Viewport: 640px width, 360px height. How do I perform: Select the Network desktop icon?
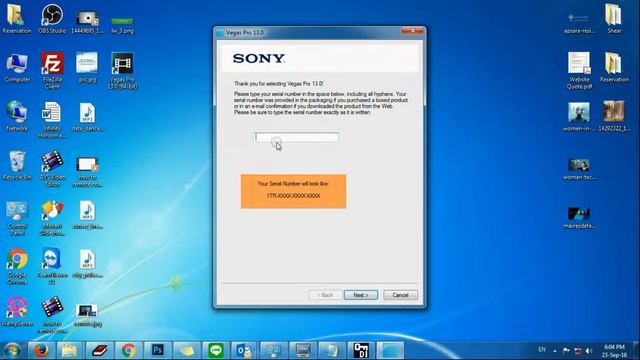point(17,116)
